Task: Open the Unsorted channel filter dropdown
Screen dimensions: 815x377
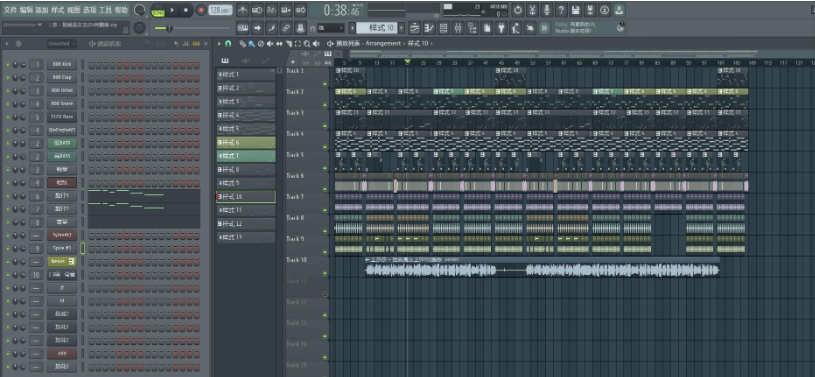Action: pyautogui.click(x=61, y=44)
